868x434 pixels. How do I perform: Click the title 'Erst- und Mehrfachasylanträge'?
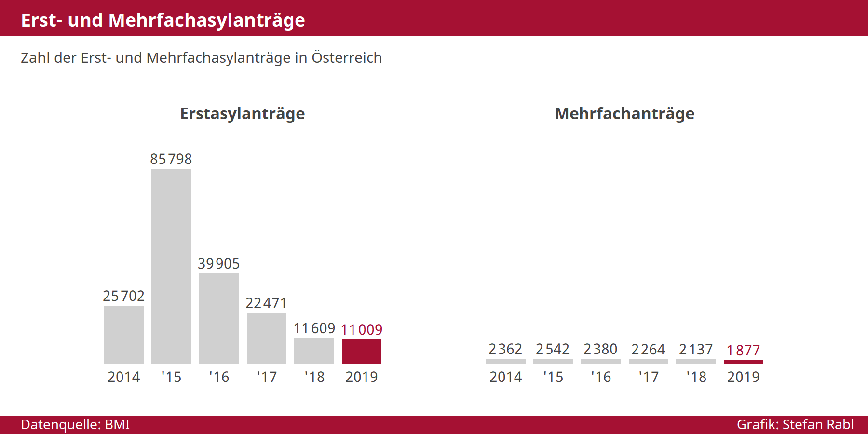tap(163, 20)
